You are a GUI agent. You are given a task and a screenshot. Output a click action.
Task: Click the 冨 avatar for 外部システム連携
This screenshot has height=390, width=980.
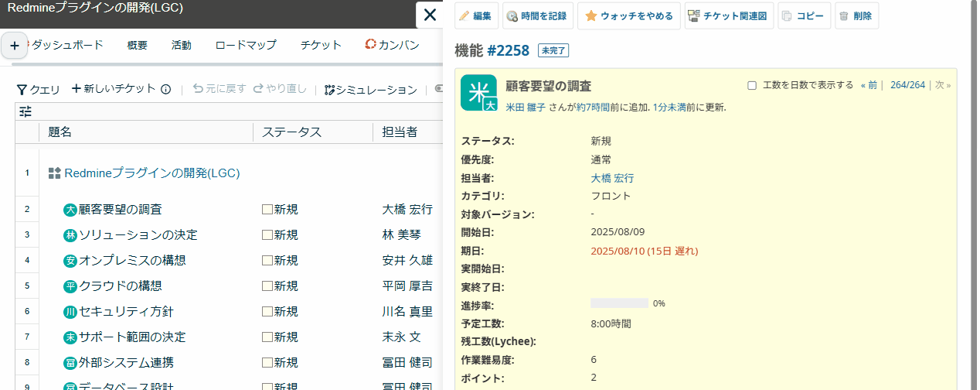70,363
